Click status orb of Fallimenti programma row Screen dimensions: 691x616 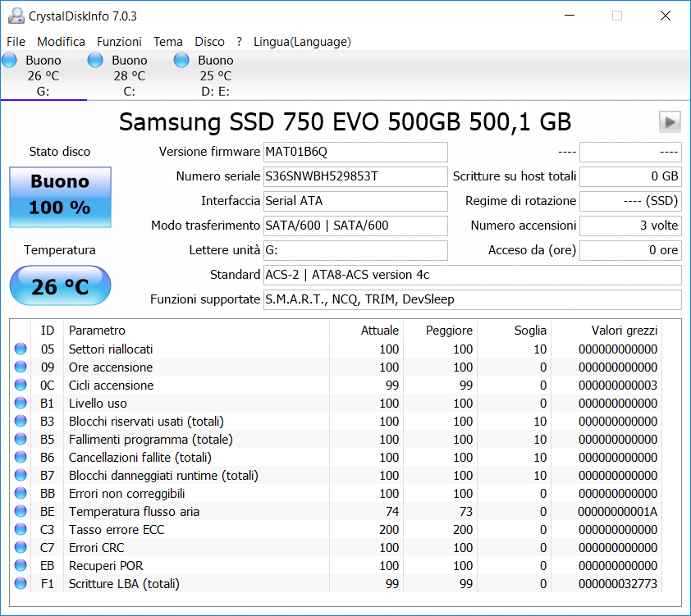pyautogui.click(x=21, y=440)
